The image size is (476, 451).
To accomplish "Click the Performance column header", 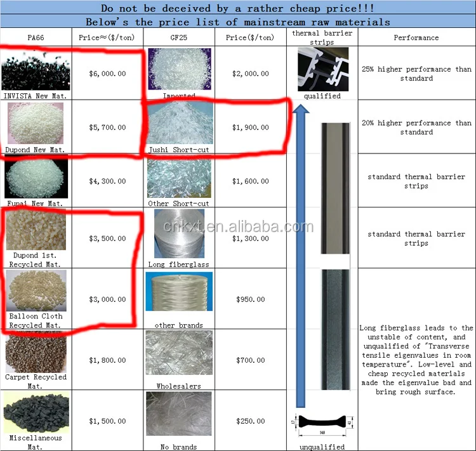I will tap(416, 37).
